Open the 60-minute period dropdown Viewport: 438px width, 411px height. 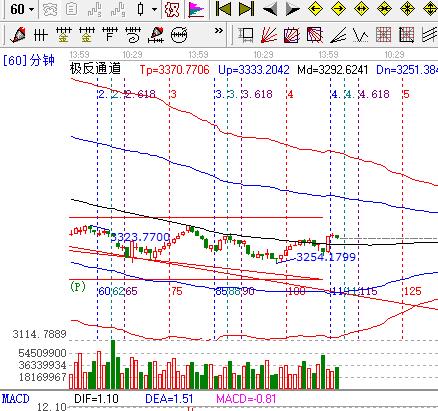tap(23, 9)
